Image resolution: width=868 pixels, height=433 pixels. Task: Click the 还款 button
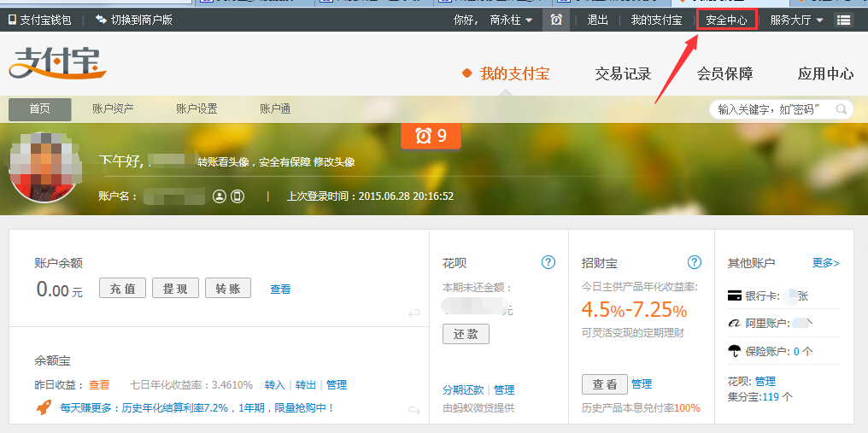[466, 334]
